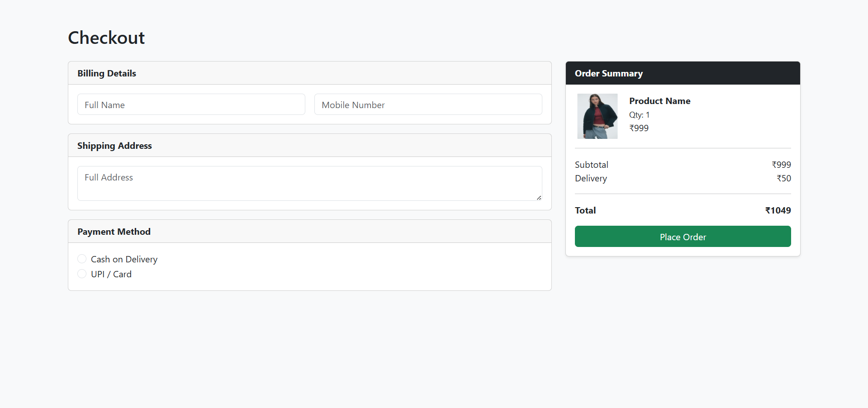Viewport: 868px width, 408px height.
Task: Click into the Full Address textarea
Action: pyautogui.click(x=309, y=183)
